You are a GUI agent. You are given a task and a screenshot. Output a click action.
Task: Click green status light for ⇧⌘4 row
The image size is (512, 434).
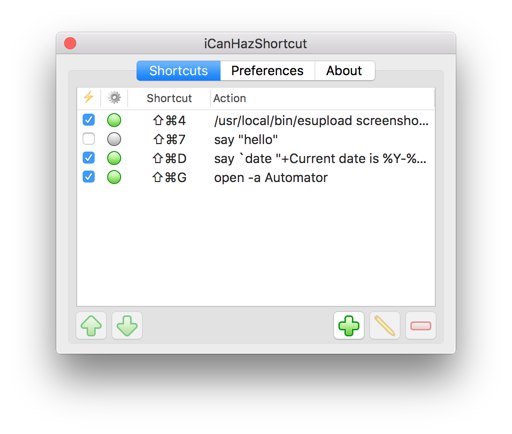coord(114,120)
